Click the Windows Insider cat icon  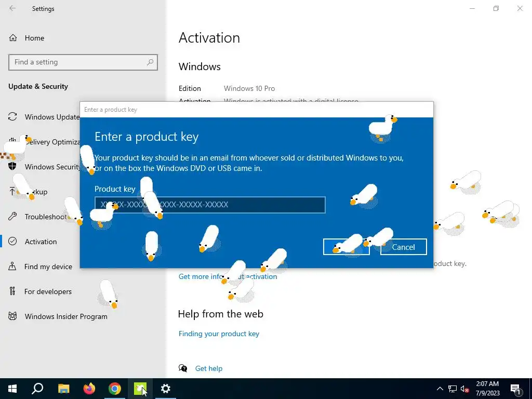point(12,316)
